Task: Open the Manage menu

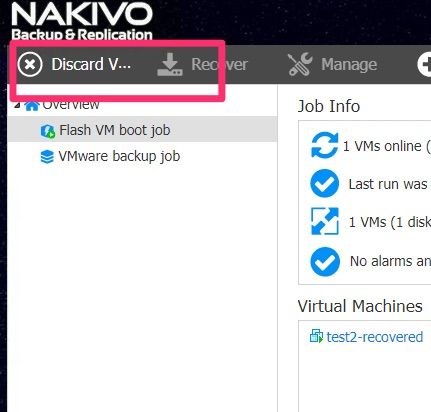Action: [x=349, y=64]
